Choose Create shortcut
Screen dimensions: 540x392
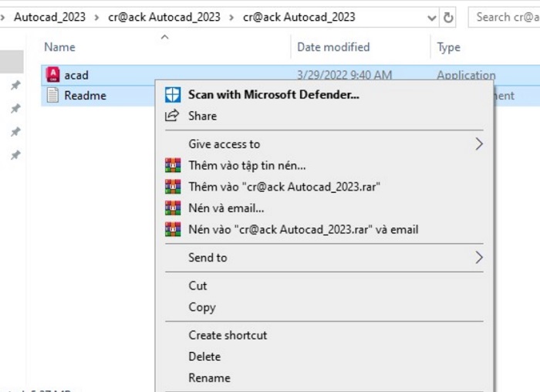pyautogui.click(x=325, y=335)
